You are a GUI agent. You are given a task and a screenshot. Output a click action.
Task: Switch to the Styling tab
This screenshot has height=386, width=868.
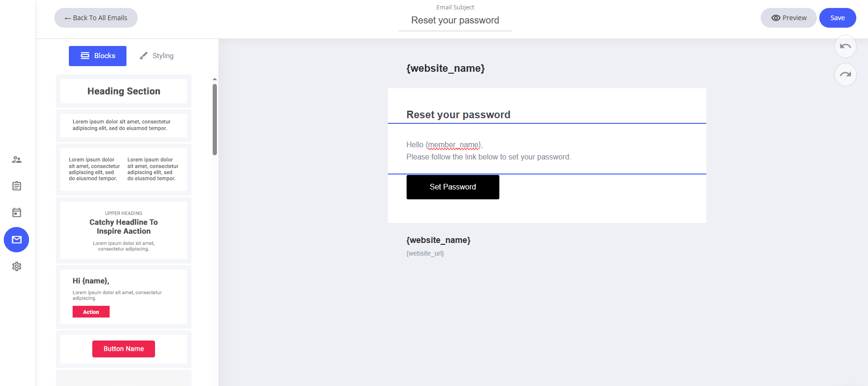(x=156, y=56)
